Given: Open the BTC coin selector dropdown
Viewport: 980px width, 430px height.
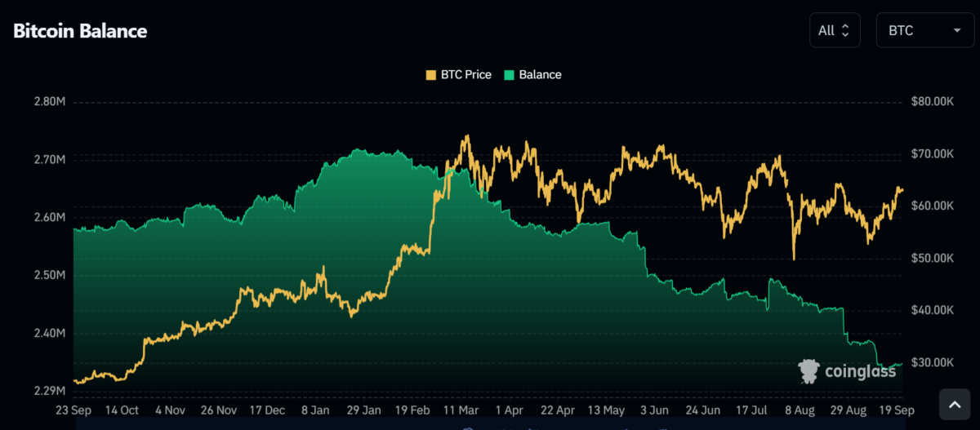Looking at the screenshot, I should coord(924,31).
